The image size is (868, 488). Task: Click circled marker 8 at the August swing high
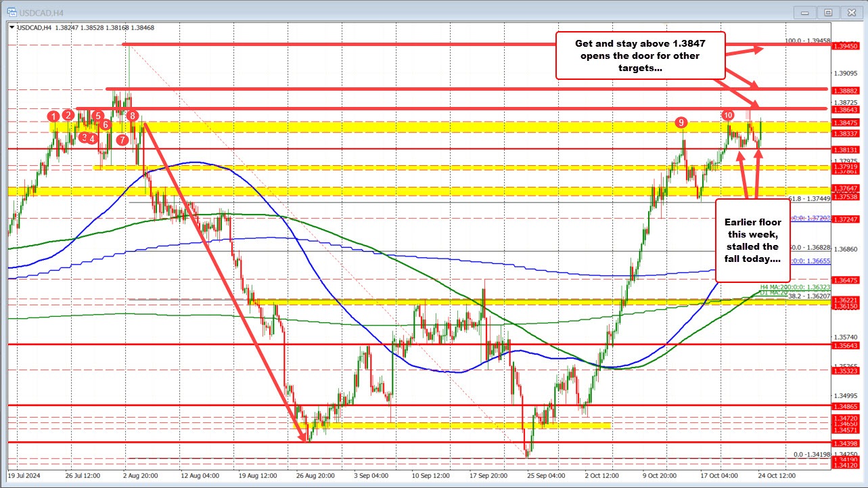(133, 116)
